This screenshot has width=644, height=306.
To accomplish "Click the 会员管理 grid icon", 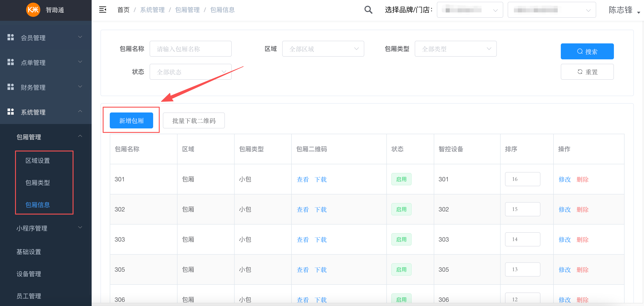I will click(x=10, y=37).
